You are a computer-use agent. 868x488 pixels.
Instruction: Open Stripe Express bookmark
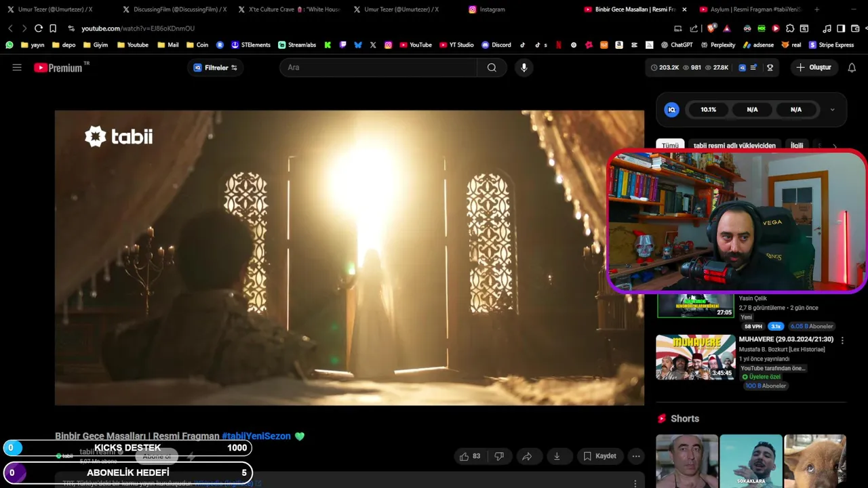coord(831,45)
